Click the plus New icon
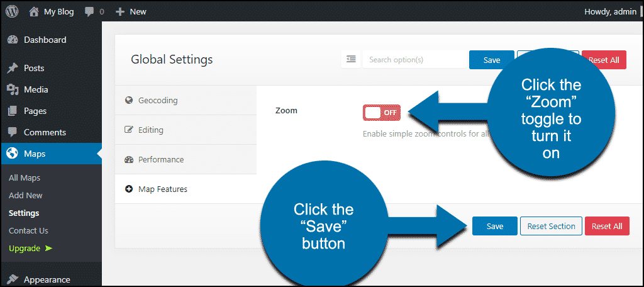644x287 pixels. pyautogui.click(x=120, y=11)
